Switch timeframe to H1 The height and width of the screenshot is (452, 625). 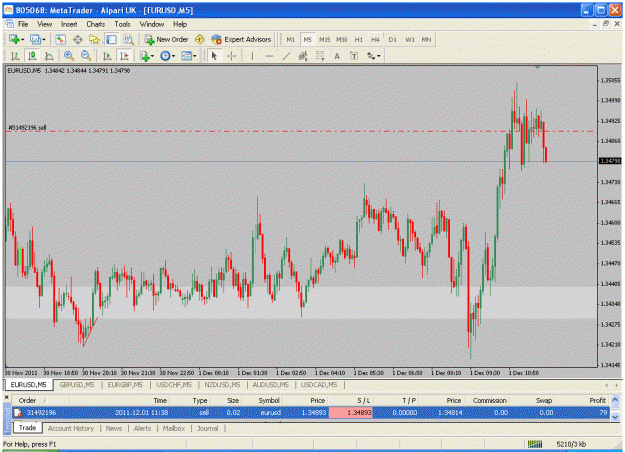coord(358,40)
